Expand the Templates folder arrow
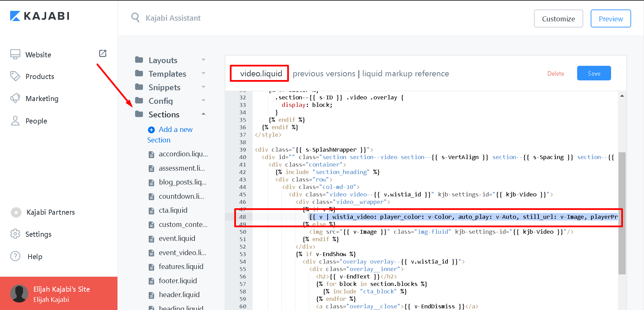 click(x=203, y=73)
